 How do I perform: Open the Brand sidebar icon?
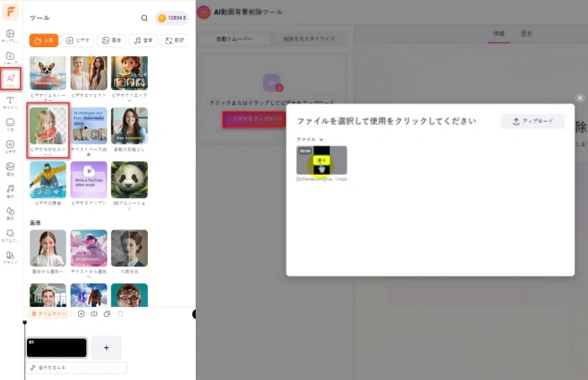(x=10, y=257)
